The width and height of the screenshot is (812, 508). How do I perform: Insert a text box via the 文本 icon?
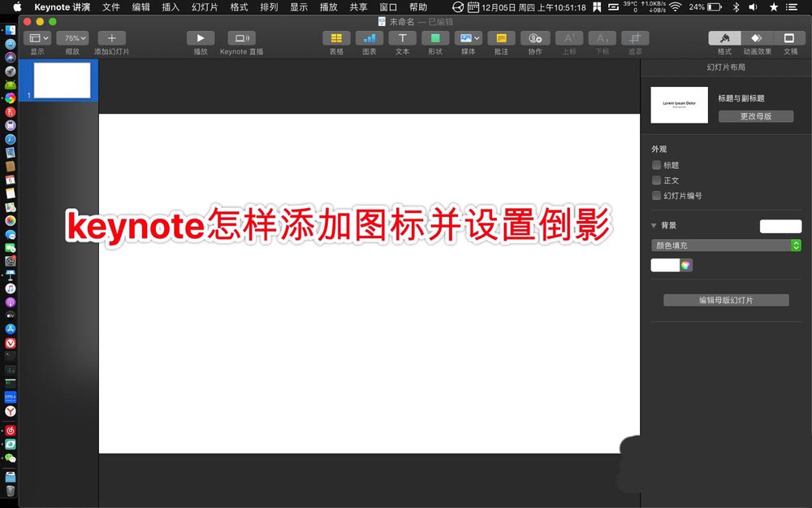coord(402,37)
